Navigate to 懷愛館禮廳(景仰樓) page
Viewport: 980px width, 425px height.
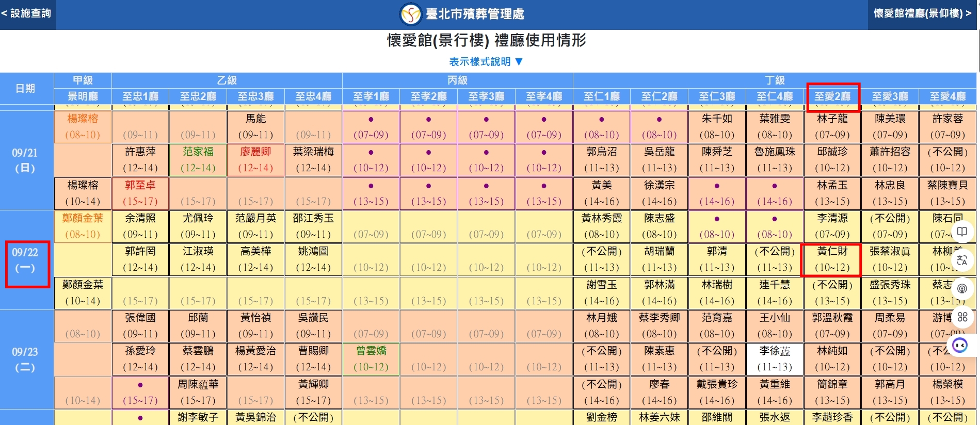point(922,13)
